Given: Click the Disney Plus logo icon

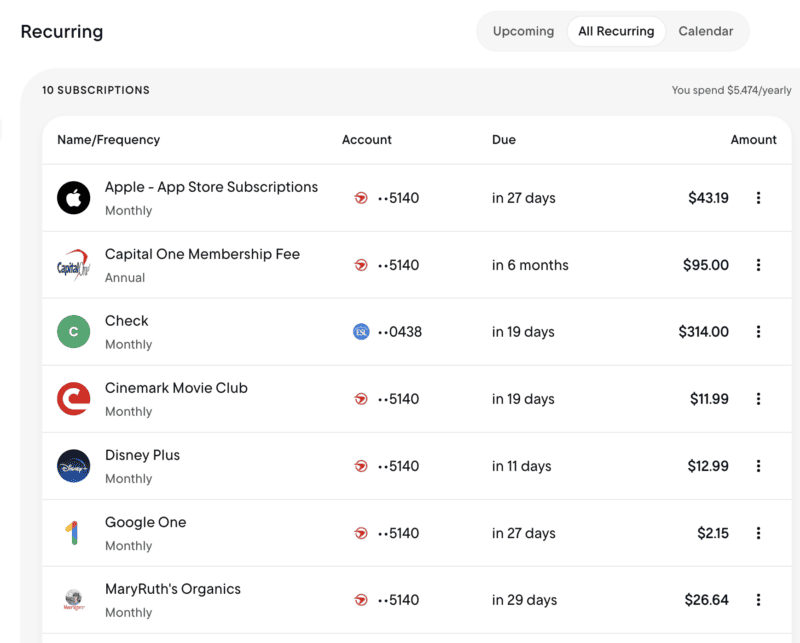Looking at the screenshot, I should coord(73,466).
